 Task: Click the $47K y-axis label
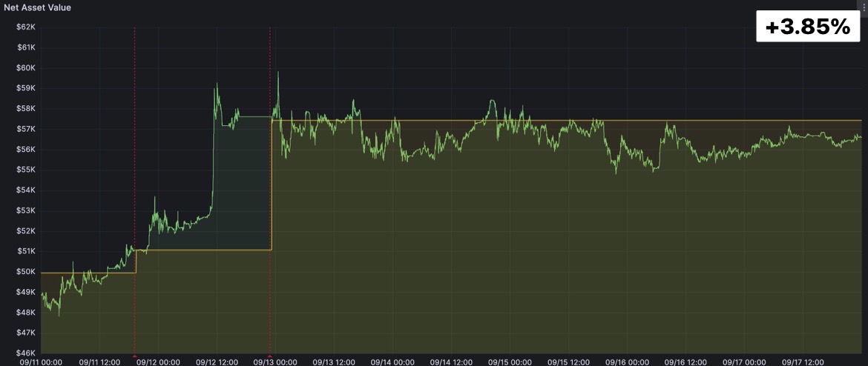point(27,333)
